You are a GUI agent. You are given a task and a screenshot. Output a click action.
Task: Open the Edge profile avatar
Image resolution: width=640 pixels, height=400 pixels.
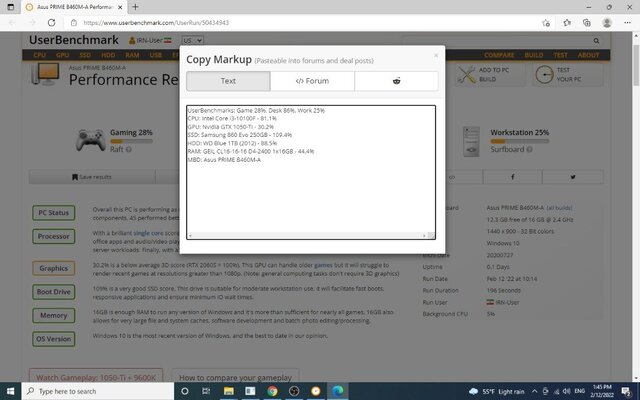tap(607, 23)
